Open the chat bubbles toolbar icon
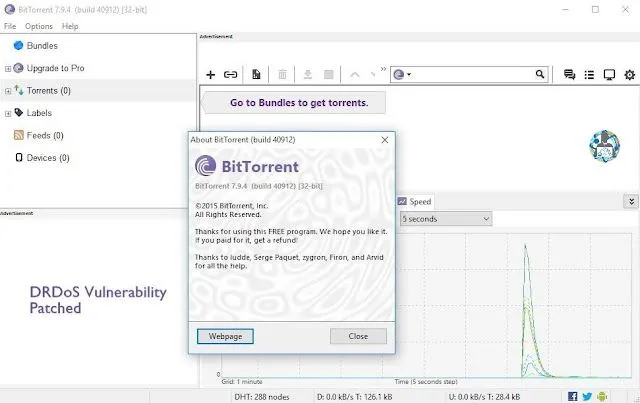The height and width of the screenshot is (403, 640). coord(569,74)
